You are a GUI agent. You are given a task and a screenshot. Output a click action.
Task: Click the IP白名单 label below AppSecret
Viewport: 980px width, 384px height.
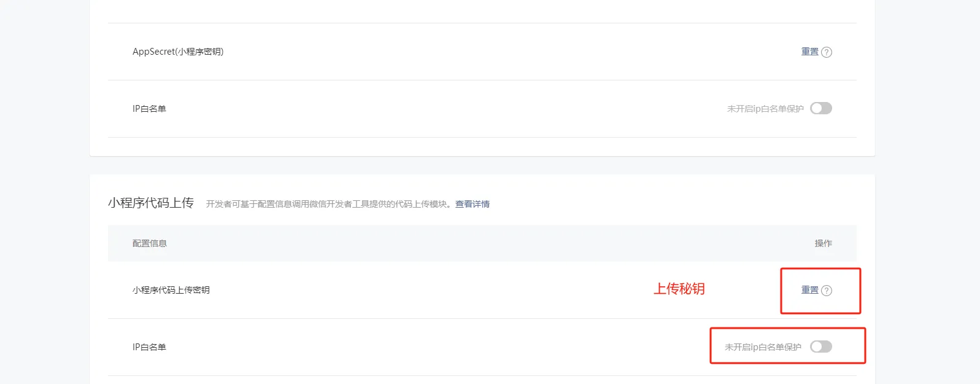pos(149,109)
